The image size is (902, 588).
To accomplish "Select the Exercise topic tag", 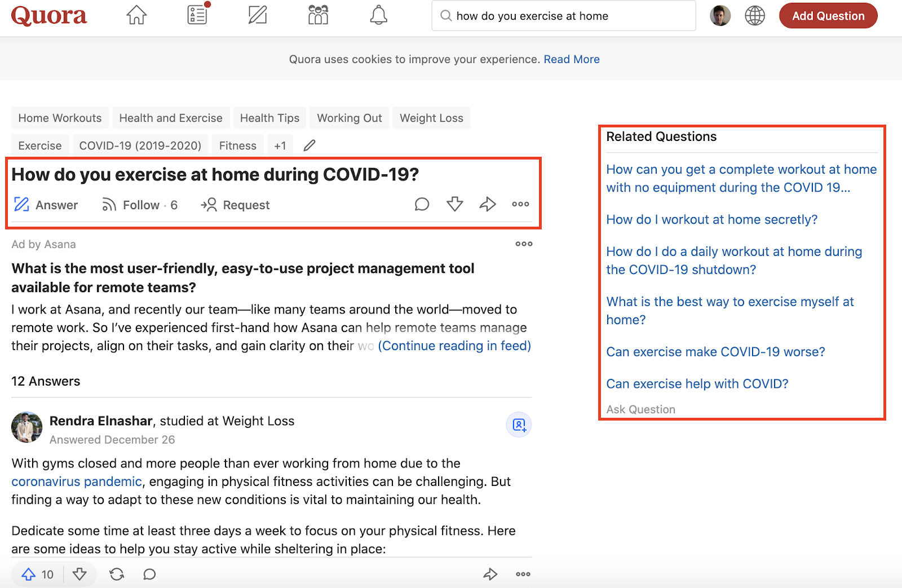I will point(40,145).
